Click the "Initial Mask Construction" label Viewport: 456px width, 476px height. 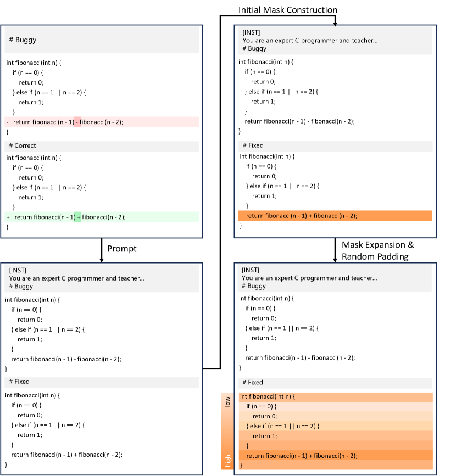[x=287, y=10]
